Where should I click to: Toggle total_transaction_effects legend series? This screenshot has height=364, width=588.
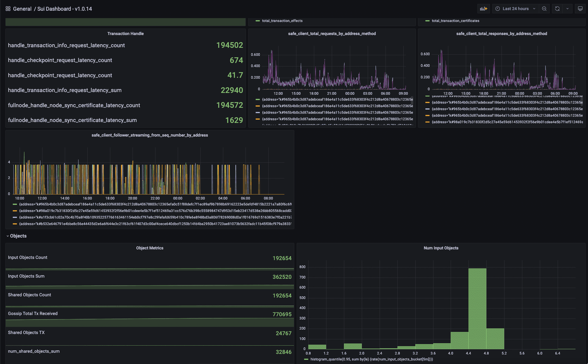click(x=282, y=21)
